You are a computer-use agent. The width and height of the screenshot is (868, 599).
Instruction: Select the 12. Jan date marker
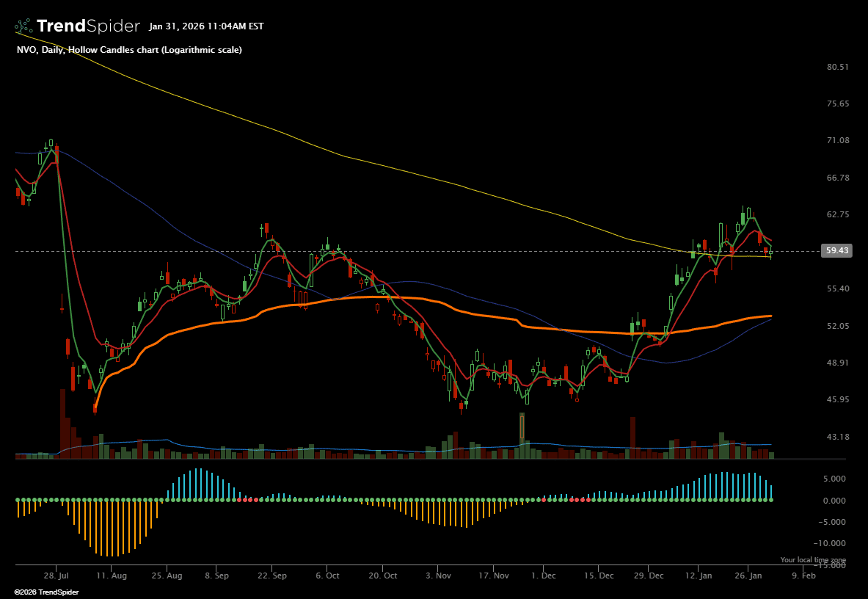coord(704,576)
